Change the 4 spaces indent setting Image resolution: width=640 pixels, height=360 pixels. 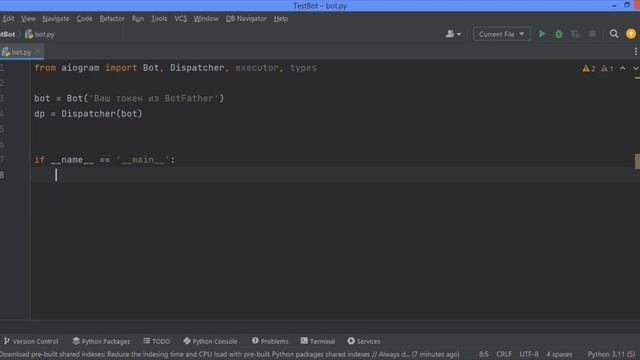559,354
